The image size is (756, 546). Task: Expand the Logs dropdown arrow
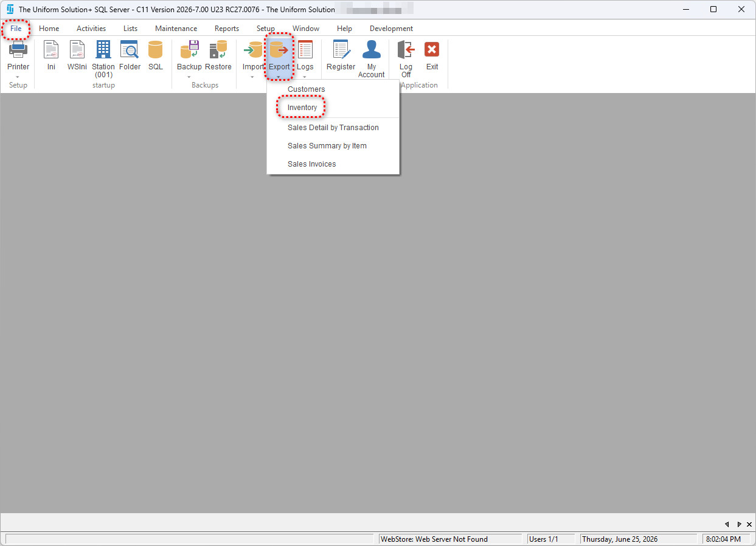305,77
